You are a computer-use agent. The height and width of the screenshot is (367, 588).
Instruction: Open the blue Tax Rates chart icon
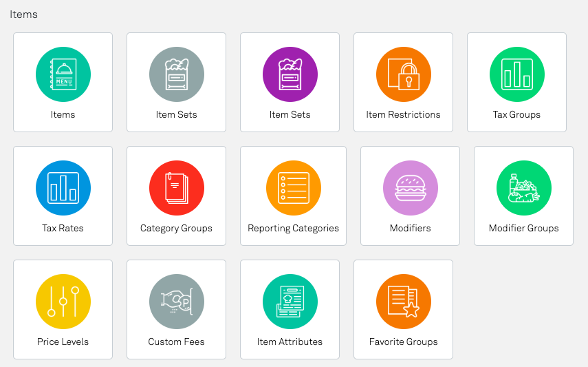pos(63,188)
